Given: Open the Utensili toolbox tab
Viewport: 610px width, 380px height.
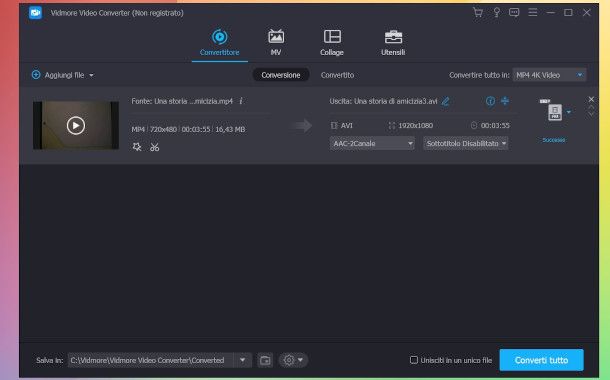Looking at the screenshot, I should (393, 42).
